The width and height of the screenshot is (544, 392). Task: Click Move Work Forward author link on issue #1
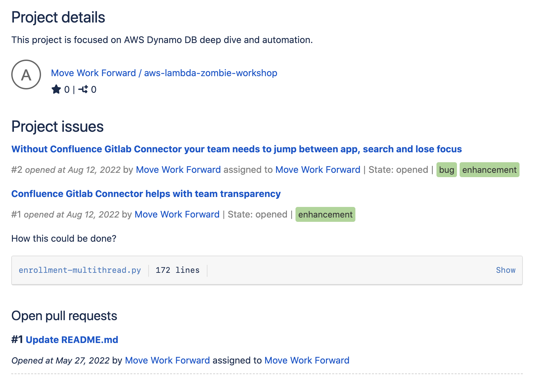pyautogui.click(x=176, y=215)
